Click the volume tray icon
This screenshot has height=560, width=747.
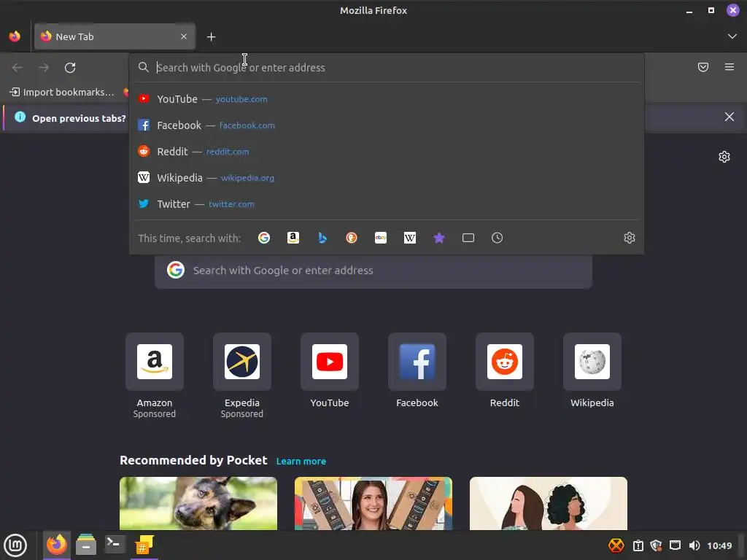click(x=694, y=545)
